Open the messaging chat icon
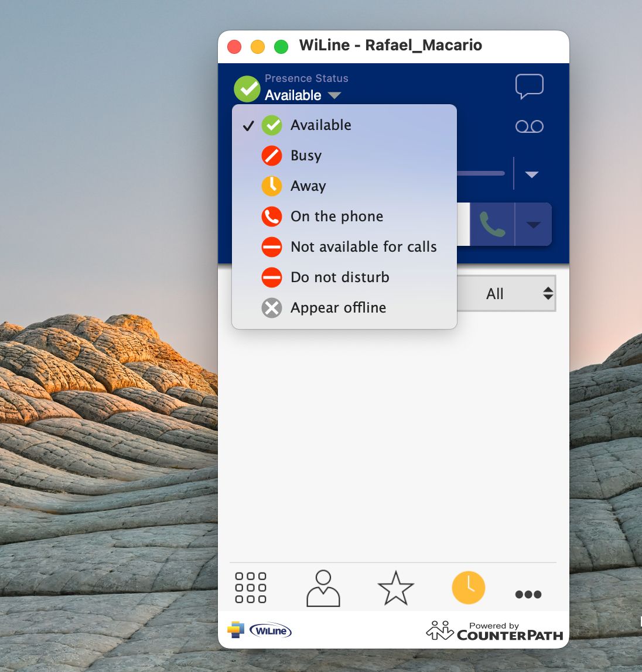The width and height of the screenshot is (642, 672). (529, 86)
